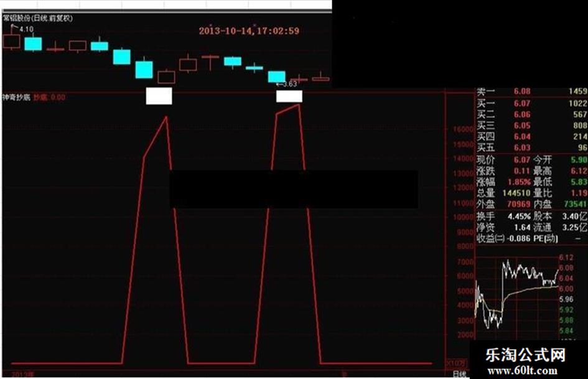588x379 pixels.
Task: Click the 日线 period label at bottom
Action: (x=459, y=374)
